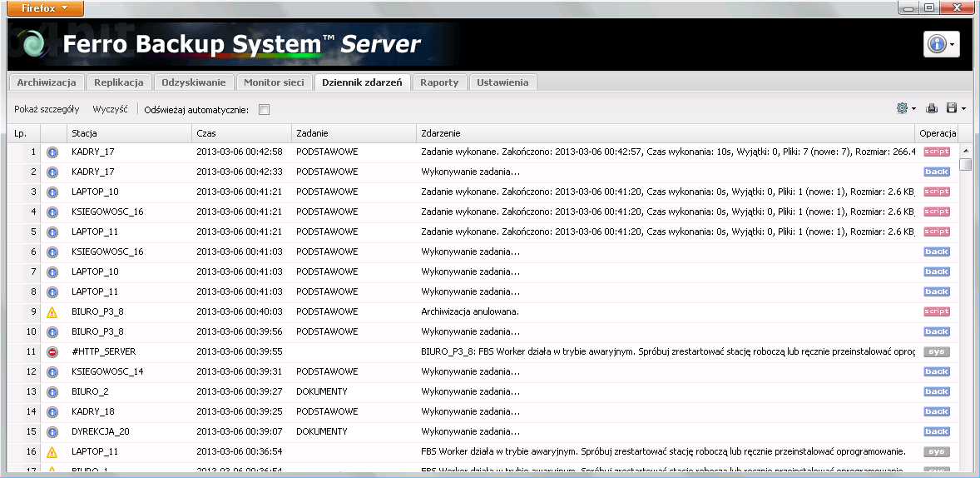Click the 'sys' badge on row 11
Image resolution: width=980 pixels, height=478 pixels.
(936, 352)
